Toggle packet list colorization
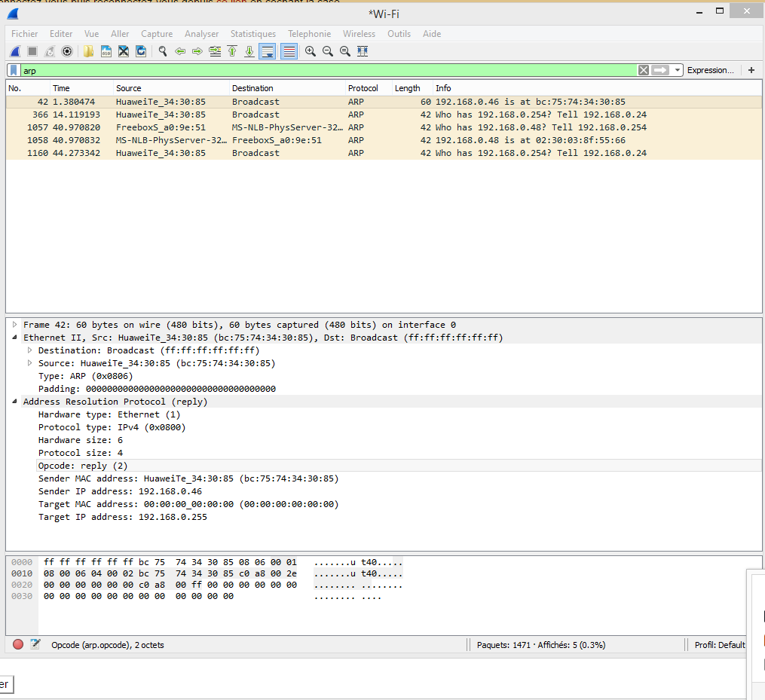Viewport: 765px width, 700px height. pos(289,51)
